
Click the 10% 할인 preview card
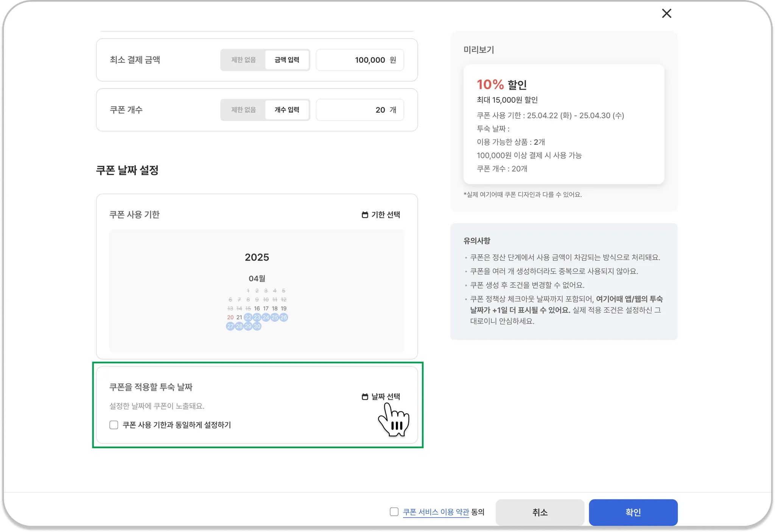[563, 124]
